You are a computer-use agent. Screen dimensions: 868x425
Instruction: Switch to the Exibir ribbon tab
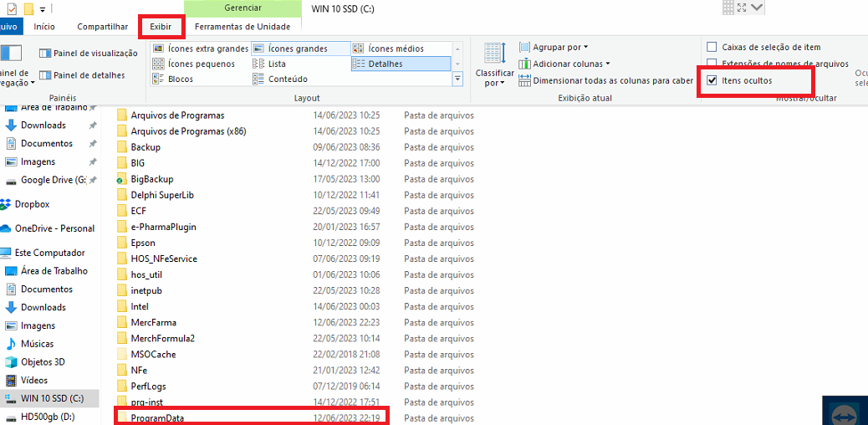pyautogui.click(x=161, y=27)
